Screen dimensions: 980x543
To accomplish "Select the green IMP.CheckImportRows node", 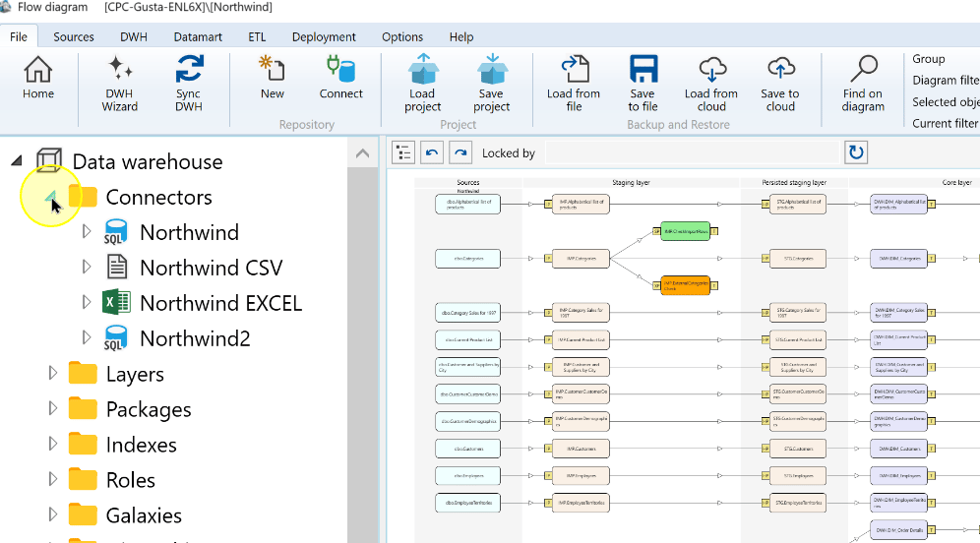I will point(686,231).
